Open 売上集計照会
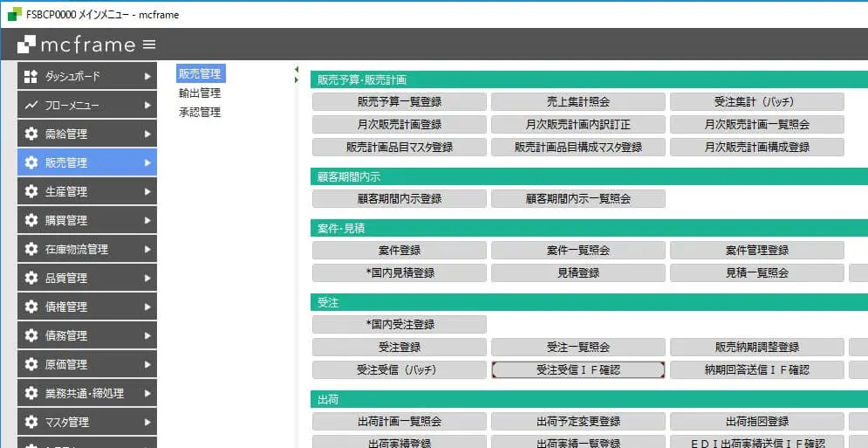The image size is (868, 448). coord(578,102)
